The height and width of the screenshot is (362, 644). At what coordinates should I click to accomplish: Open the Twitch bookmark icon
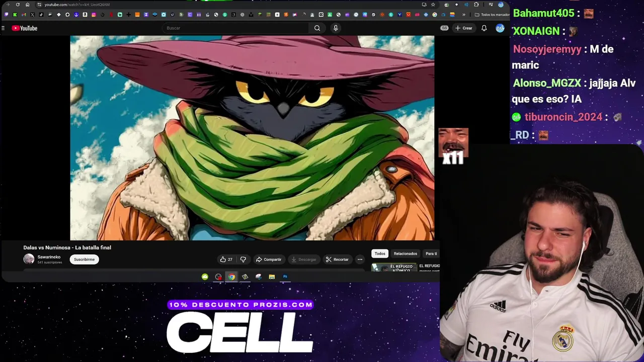coord(7,15)
